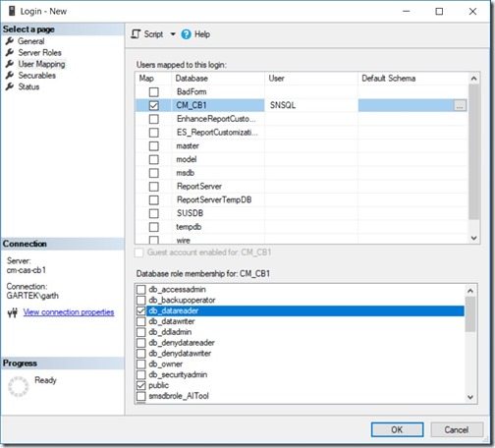Viewport: 495px width, 448px height.
Task: Check the master database map box
Action: [x=154, y=145]
